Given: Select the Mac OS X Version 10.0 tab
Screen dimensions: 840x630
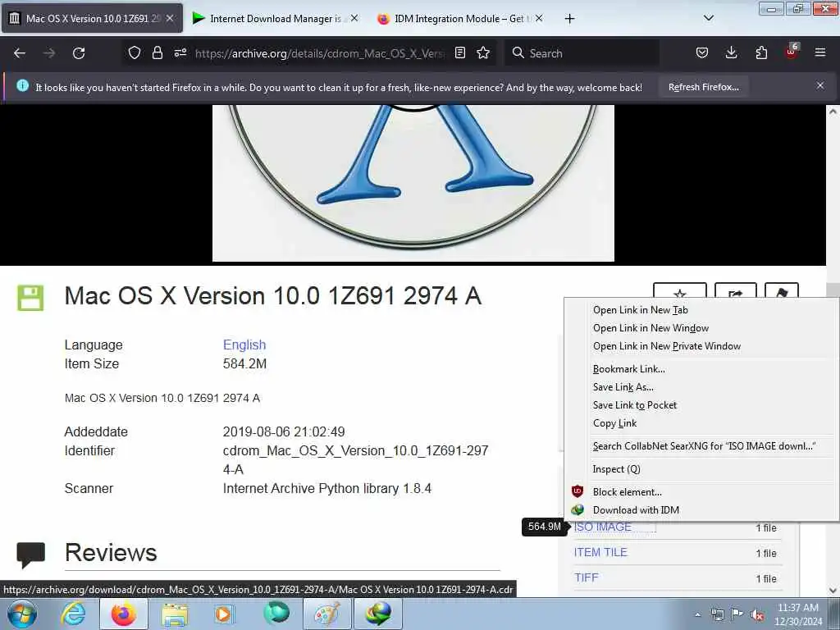Looking at the screenshot, I should (92, 18).
